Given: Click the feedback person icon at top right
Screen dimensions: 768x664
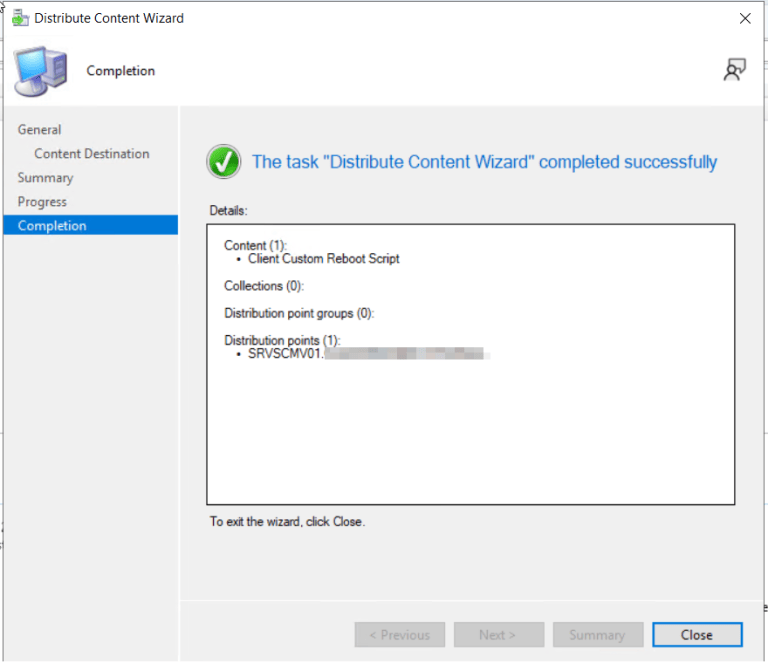Looking at the screenshot, I should (x=734, y=70).
